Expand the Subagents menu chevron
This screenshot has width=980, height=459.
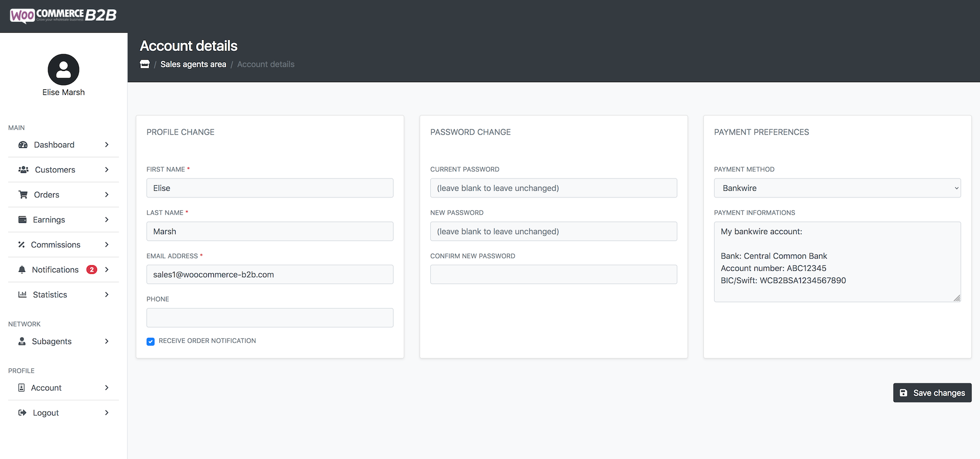coord(107,341)
